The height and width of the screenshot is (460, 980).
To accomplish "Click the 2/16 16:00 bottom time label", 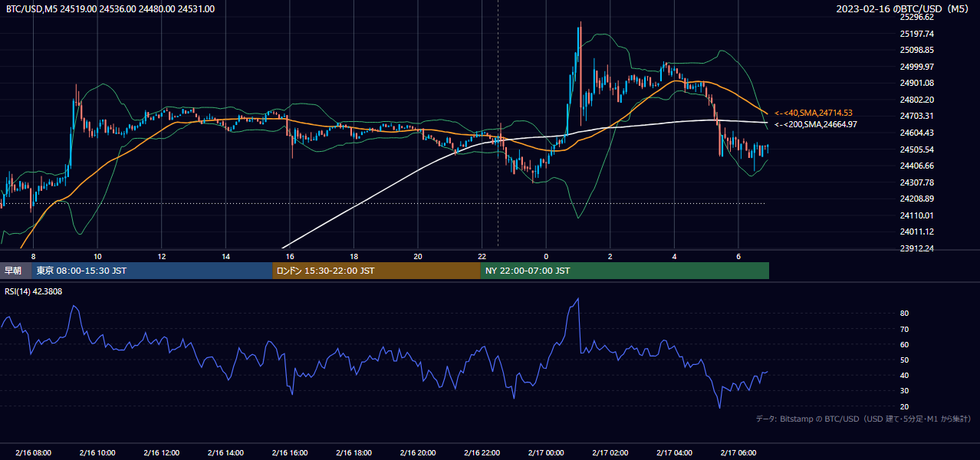I will click(289, 453).
